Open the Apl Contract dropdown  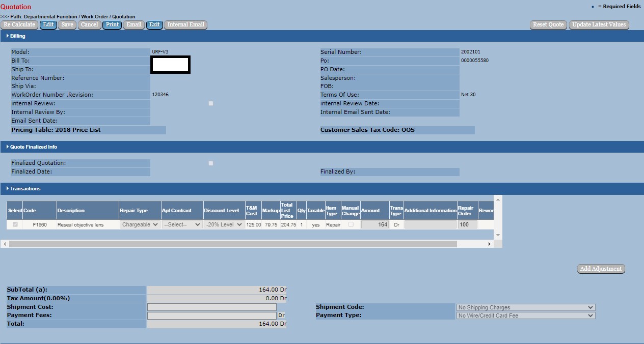(x=182, y=224)
